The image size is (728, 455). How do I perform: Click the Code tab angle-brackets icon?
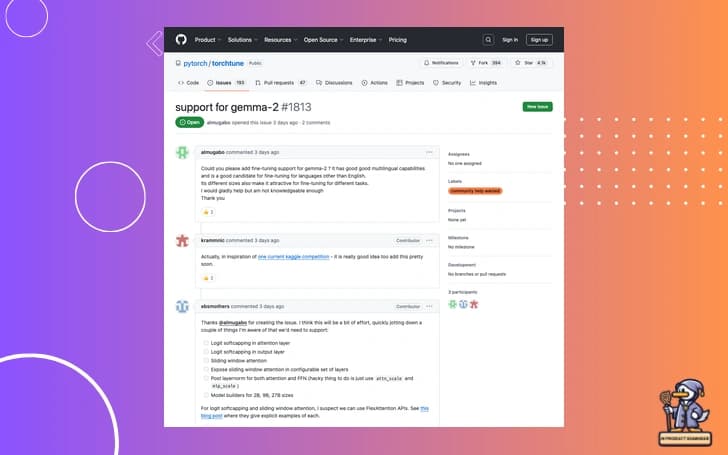[x=181, y=83]
